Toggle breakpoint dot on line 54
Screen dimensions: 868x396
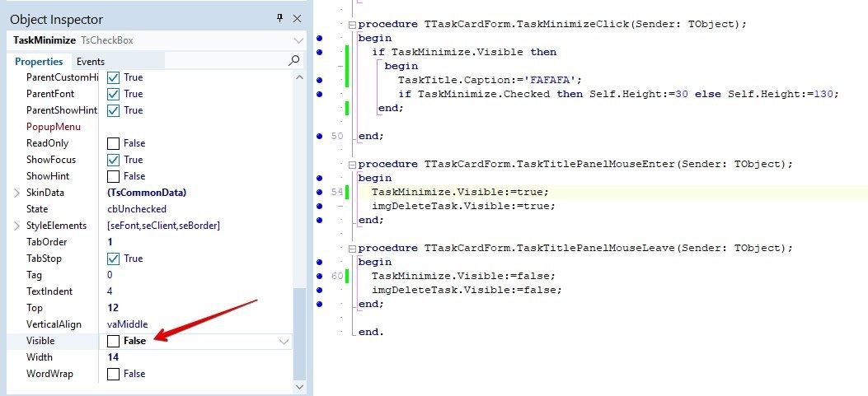click(319, 192)
